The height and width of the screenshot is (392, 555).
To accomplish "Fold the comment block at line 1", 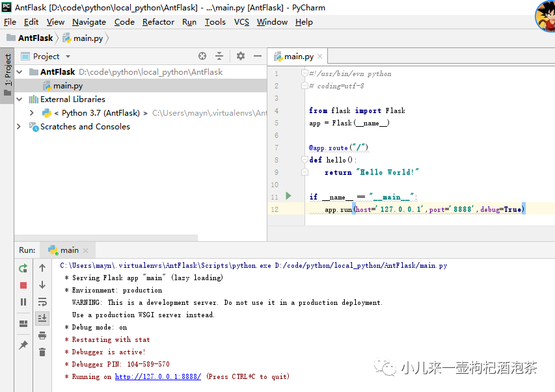I will pos(305,73).
